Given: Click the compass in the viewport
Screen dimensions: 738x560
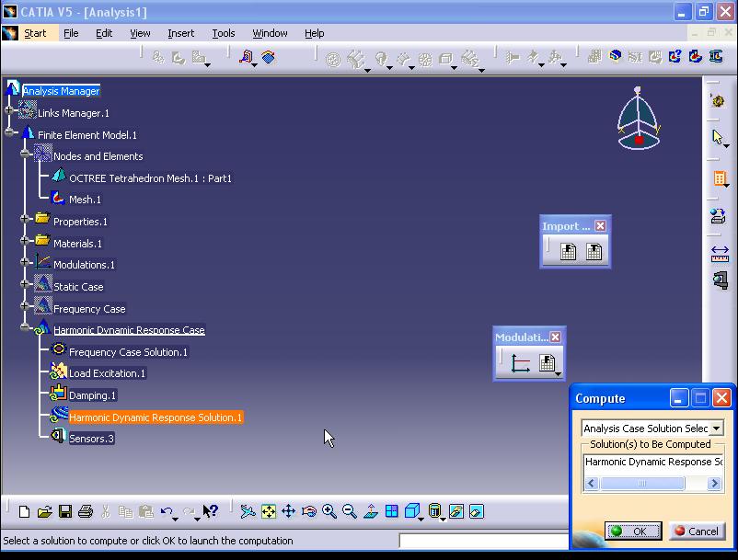Looking at the screenshot, I should pyautogui.click(x=639, y=118).
